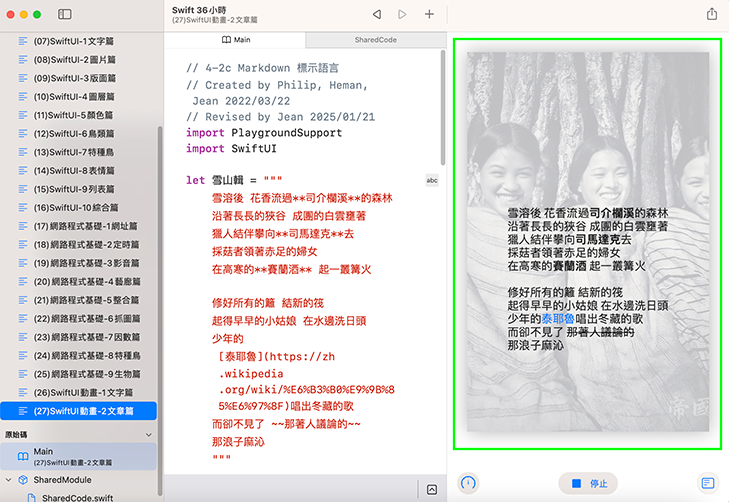729x502 pixels.
Task: Switch to the SharedCode tab
Action: click(375, 39)
